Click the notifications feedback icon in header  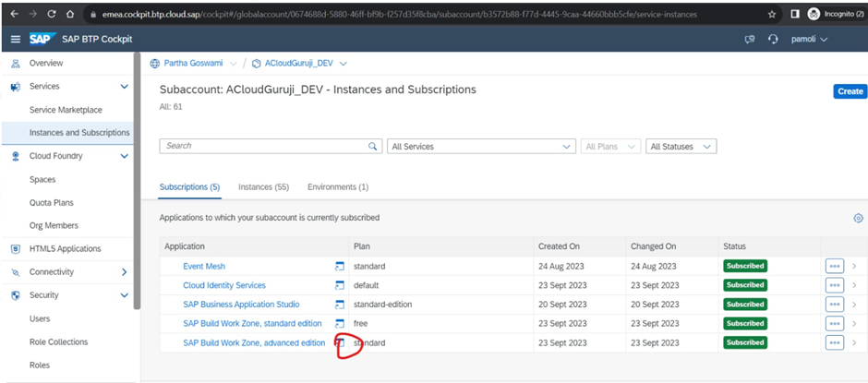pyautogui.click(x=750, y=40)
